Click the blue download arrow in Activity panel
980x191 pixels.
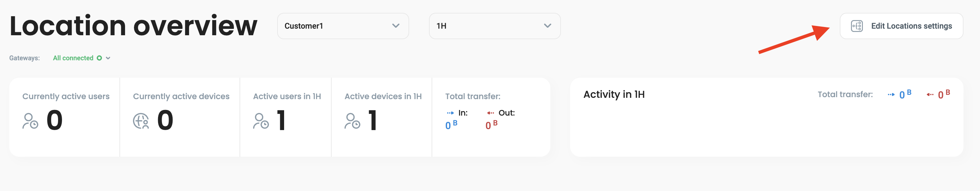pyautogui.click(x=891, y=95)
